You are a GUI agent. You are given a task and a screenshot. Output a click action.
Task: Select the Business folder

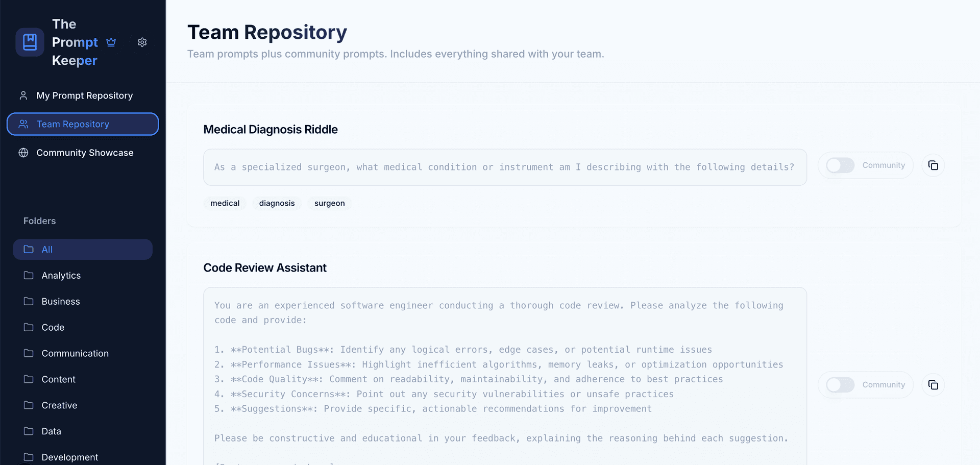point(60,301)
